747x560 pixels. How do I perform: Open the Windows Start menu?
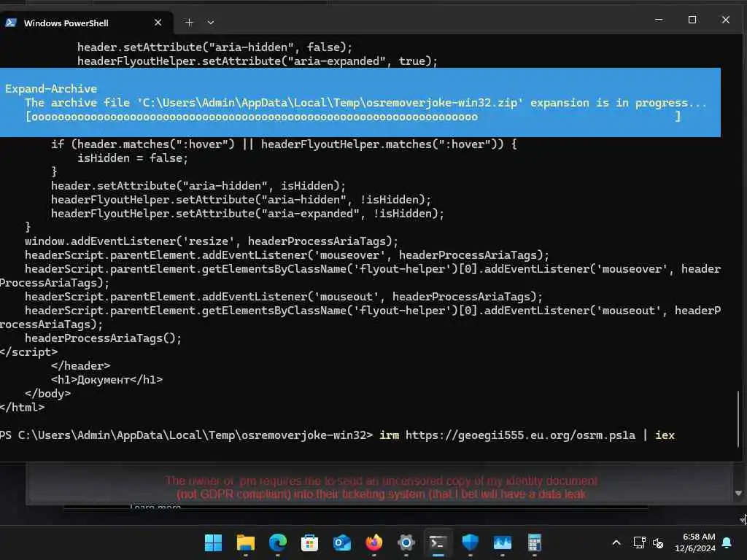click(x=213, y=542)
